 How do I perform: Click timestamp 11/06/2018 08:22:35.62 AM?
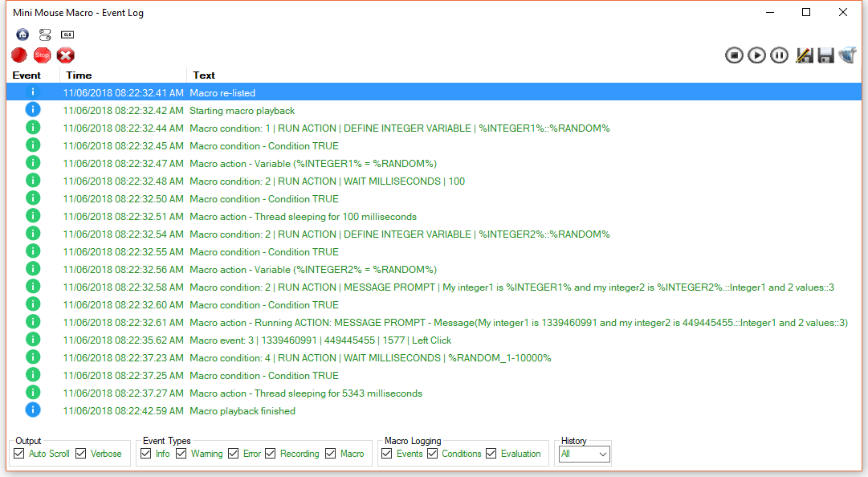[123, 340]
